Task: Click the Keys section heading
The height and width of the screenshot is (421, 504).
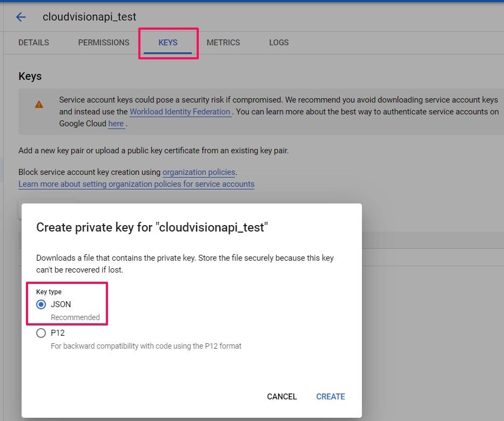Action: [x=30, y=76]
